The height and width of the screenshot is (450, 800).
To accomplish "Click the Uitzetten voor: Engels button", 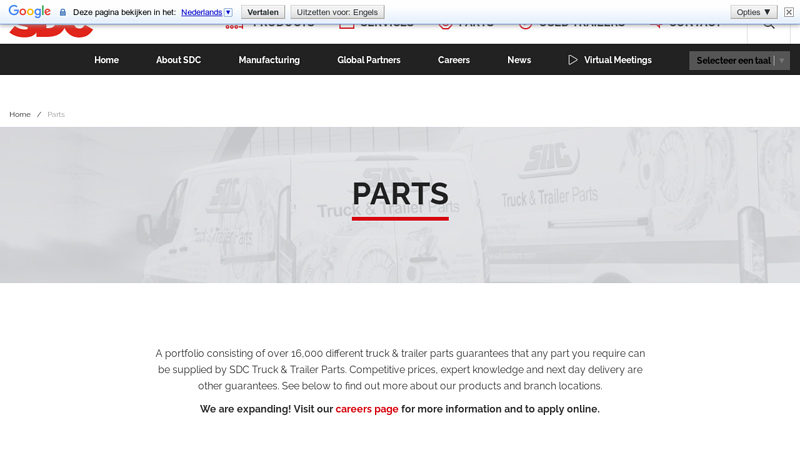I will point(337,12).
